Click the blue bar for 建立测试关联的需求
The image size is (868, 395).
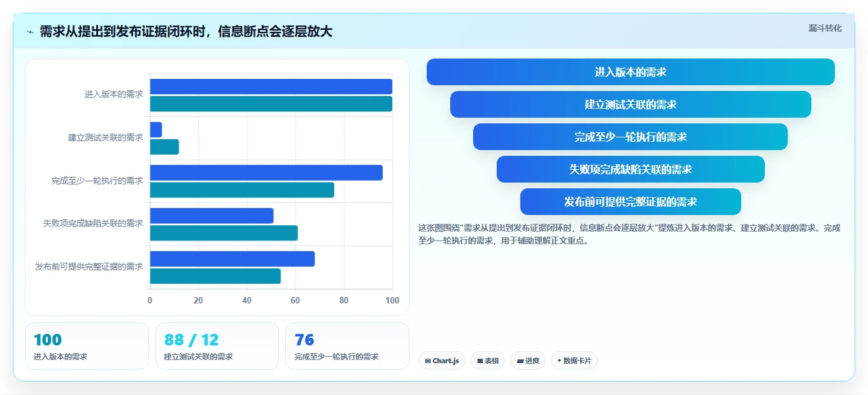(x=156, y=130)
